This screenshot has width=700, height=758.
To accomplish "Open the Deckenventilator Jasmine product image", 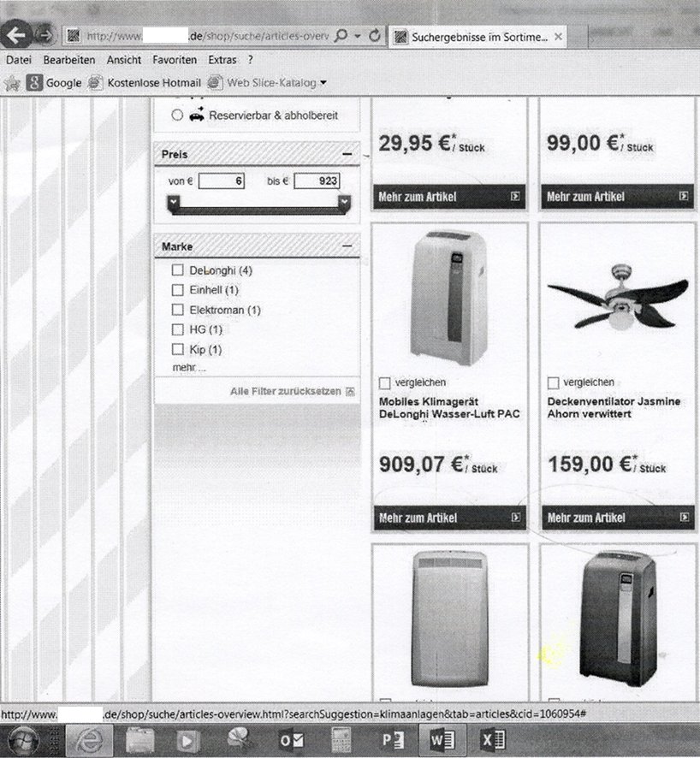I will pos(618,298).
